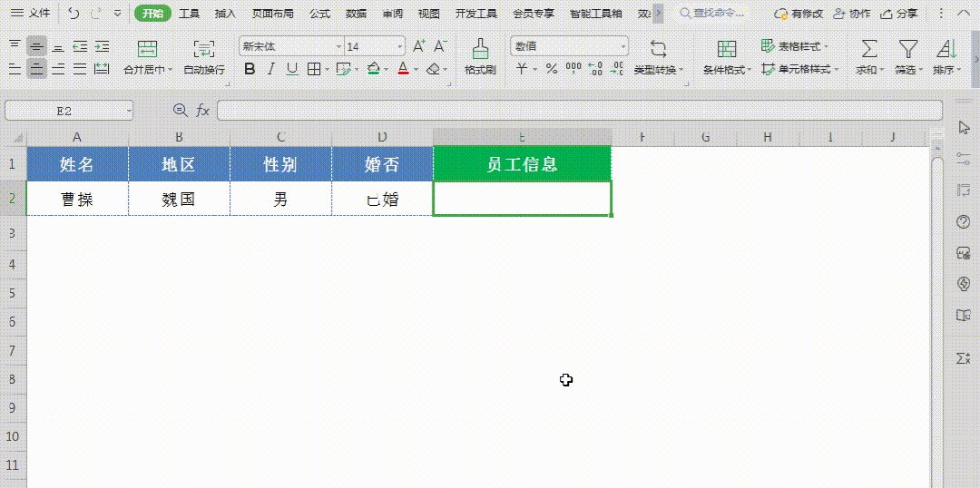The image size is (980, 488).
Task: Click the 排序 sort icon
Action: pos(946,48)
